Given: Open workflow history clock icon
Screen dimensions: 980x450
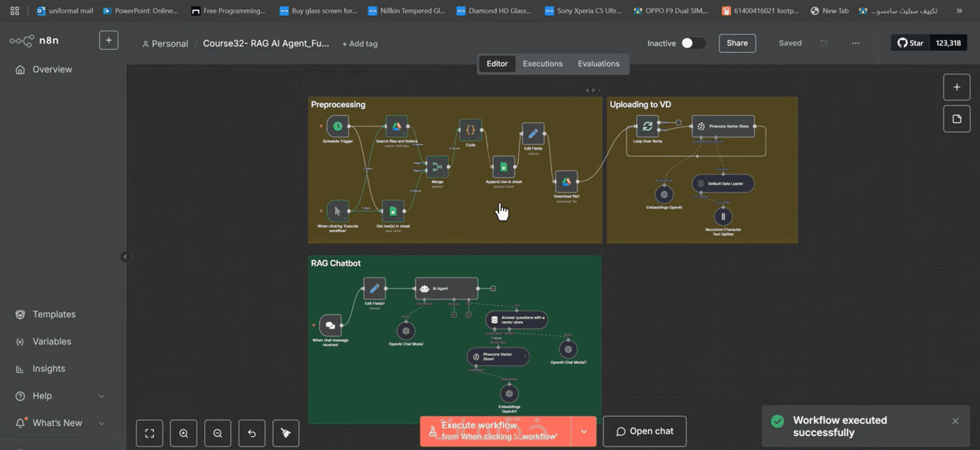Looking at the screenshot, I should pyautogui.click(x=824, y=43).
